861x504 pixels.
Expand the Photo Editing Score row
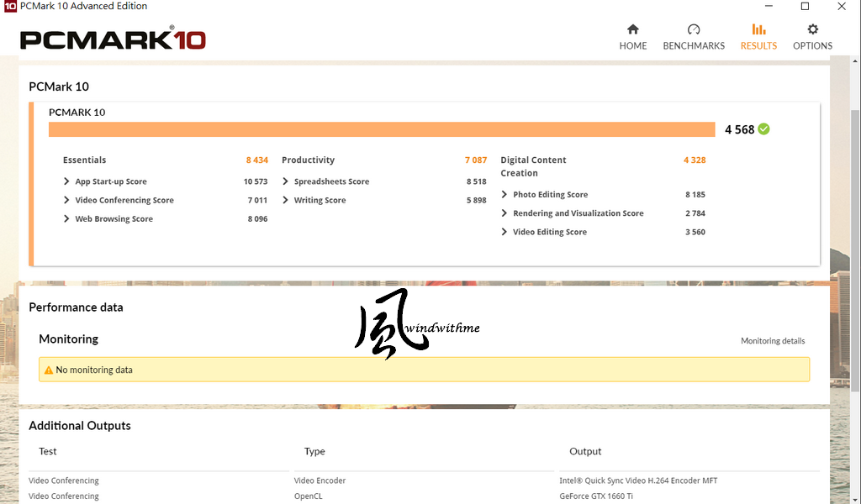[504, 194]
